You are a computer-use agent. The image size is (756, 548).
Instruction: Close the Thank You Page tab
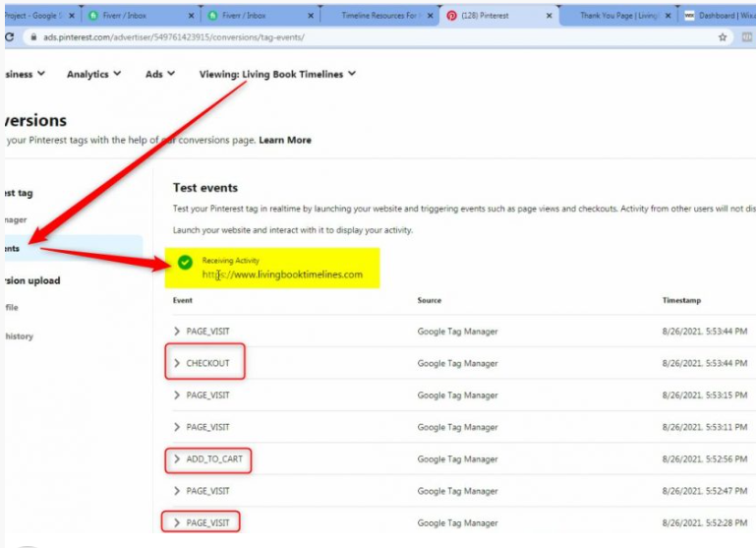click(x=669, y=16)
